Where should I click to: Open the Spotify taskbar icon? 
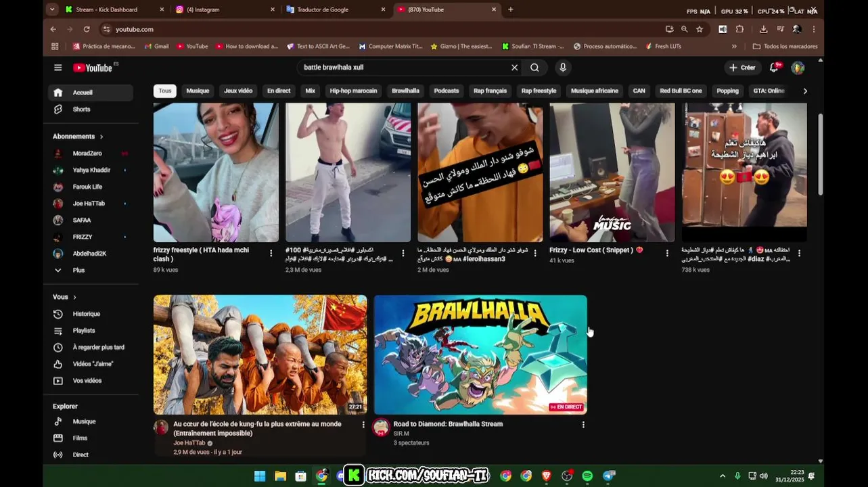click(587, 476)
